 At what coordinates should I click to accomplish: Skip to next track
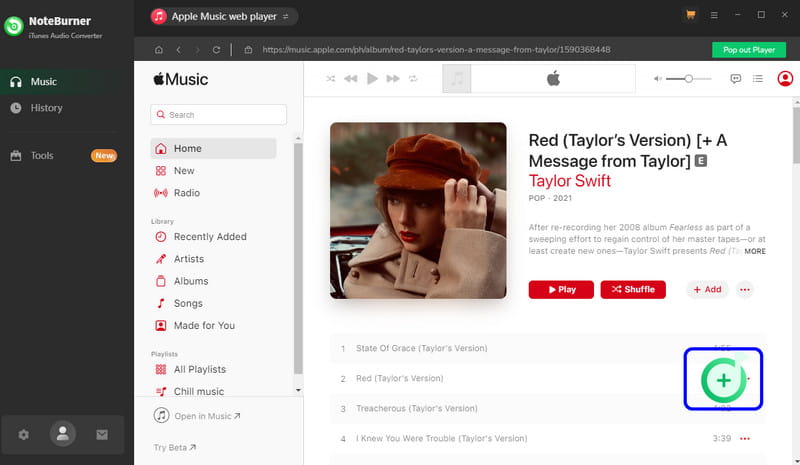pos(393,79)
